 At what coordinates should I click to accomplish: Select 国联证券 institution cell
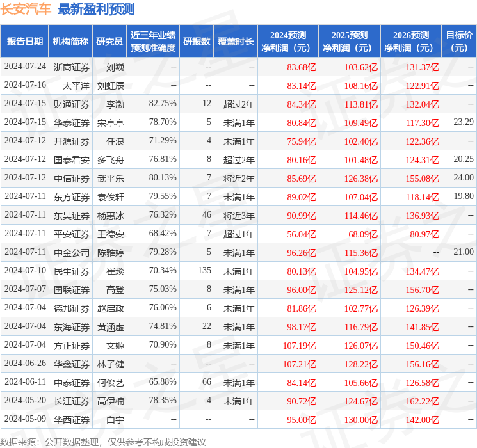click(x=72, y=290)
